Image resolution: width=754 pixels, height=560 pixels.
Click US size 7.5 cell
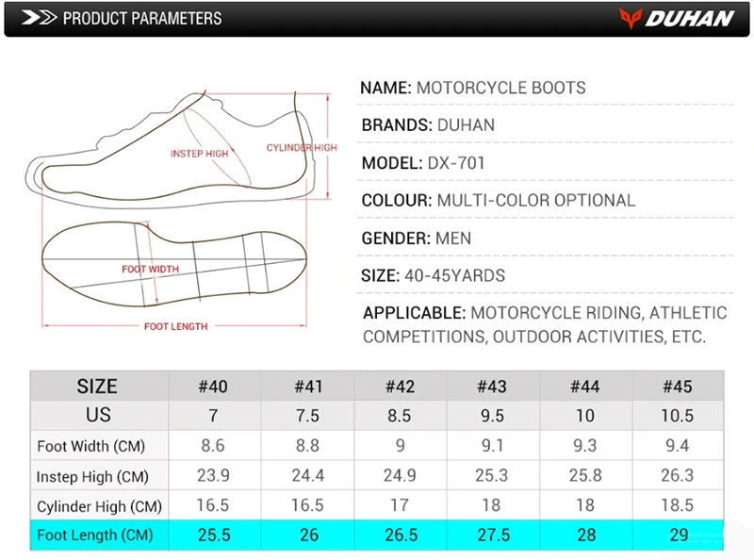308,416
